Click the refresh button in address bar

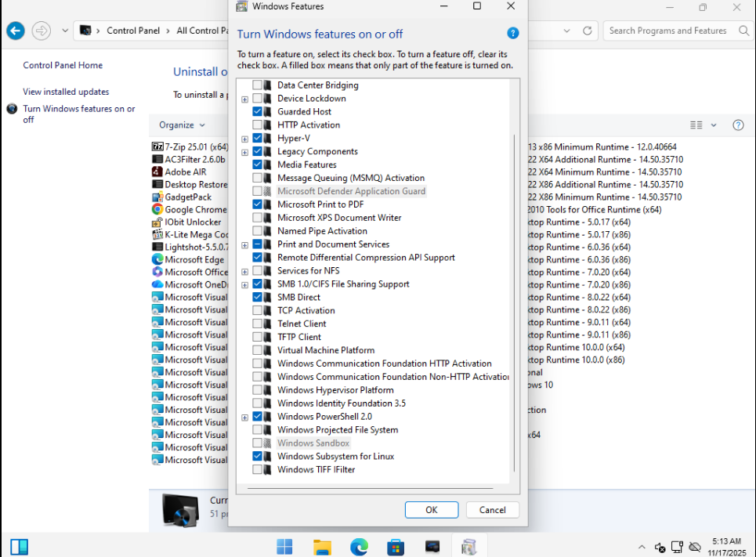tap(587, 31)
